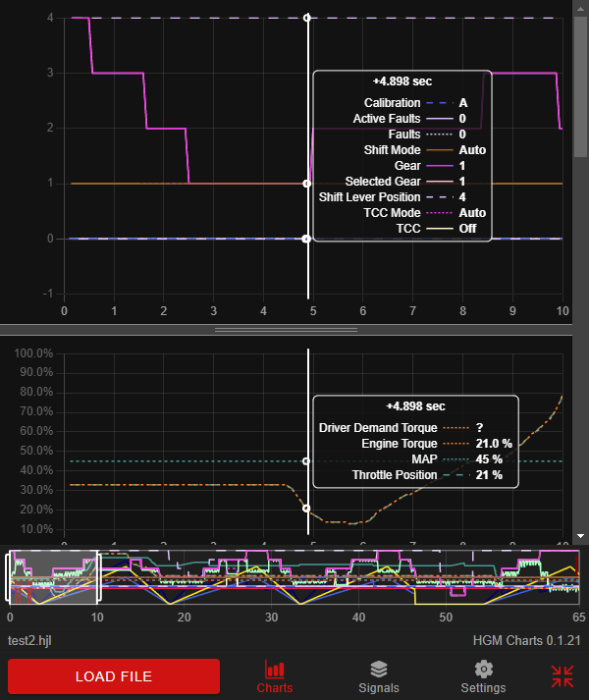Screen dimensions: 589x700
Task: Click the test2.hjl file name
Action: coord(31,639)
